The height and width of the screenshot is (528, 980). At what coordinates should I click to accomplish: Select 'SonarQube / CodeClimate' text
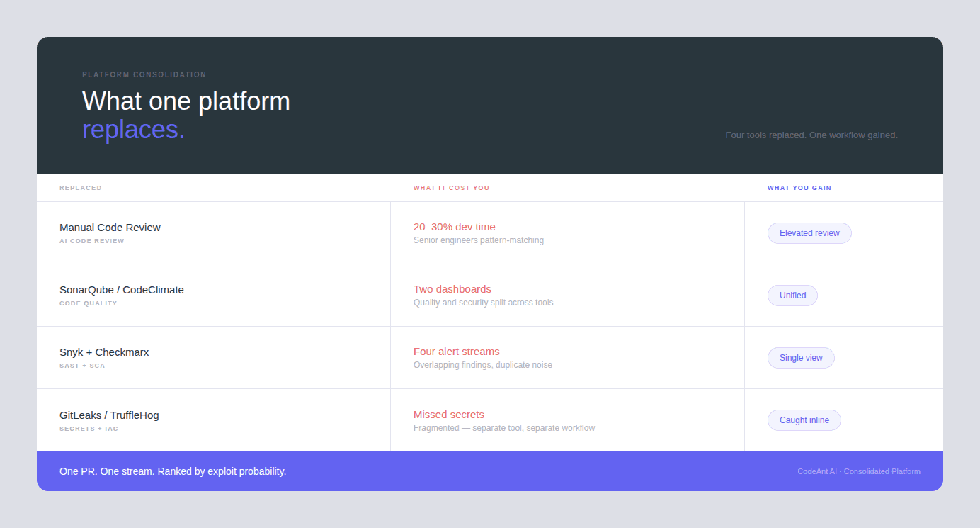[122, 290]
